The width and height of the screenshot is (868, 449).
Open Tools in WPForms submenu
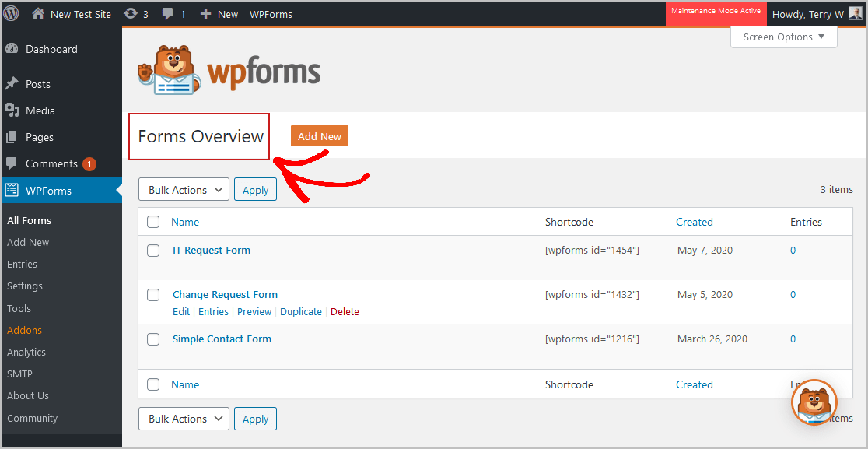(x=19, y=308)
